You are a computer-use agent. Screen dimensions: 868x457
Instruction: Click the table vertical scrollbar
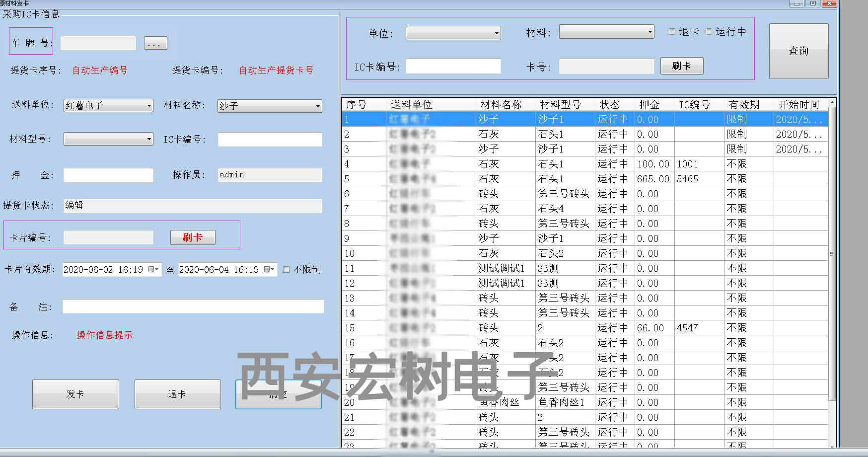[832, 253]
